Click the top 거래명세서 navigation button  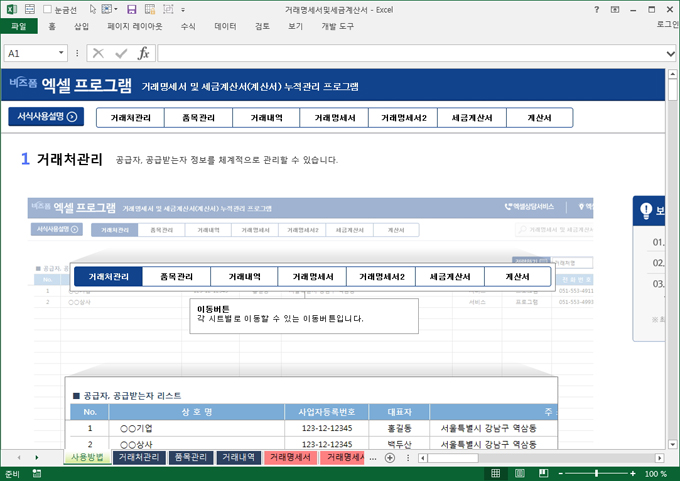[x=334, y=118]
